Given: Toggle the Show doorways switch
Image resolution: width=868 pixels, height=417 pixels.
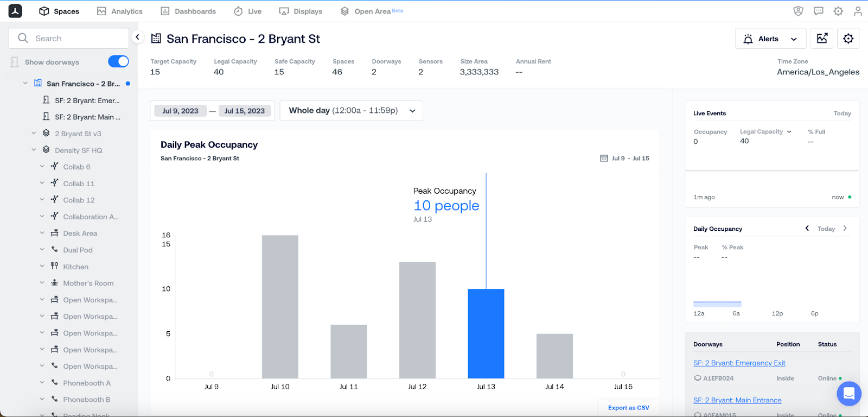Looking at the screenshot, I should pyautogui.click(x=118, y=61).
